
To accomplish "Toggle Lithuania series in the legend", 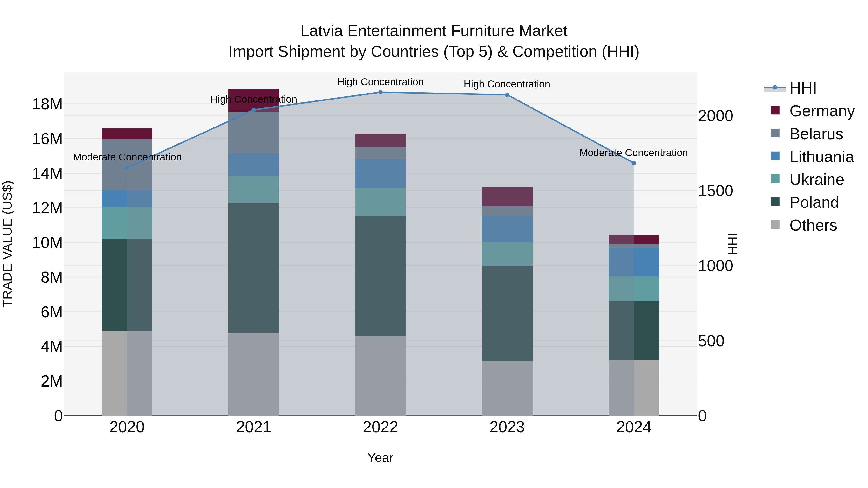I will pos(812,157).
